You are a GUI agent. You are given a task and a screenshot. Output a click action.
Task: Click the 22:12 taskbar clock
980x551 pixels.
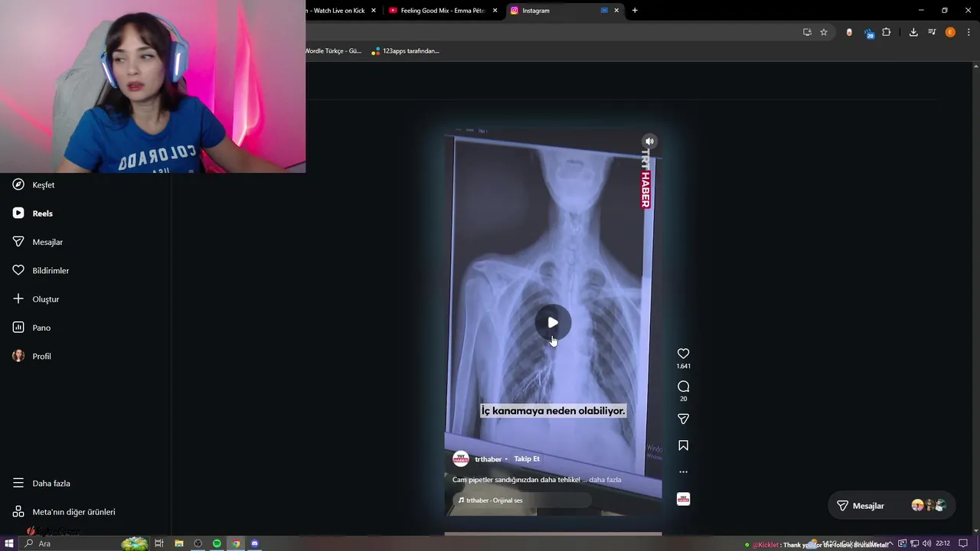click(942, 543)
